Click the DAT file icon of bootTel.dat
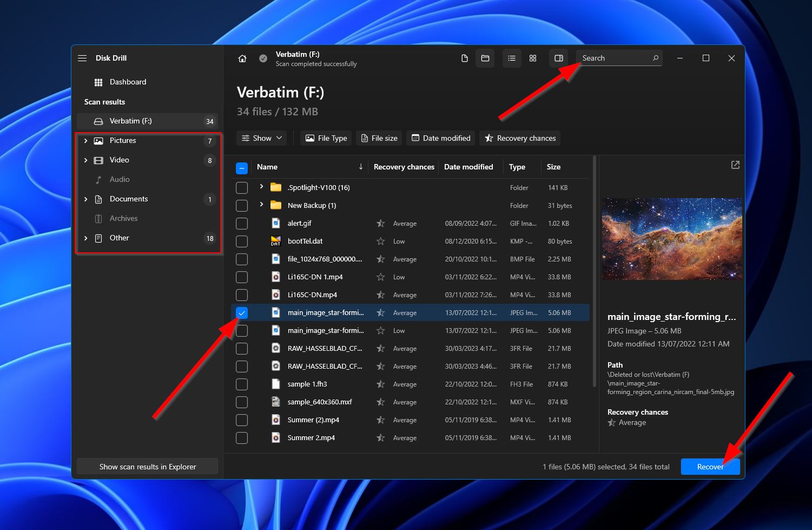This screenshot has width=812, height=530. point(276,241)
